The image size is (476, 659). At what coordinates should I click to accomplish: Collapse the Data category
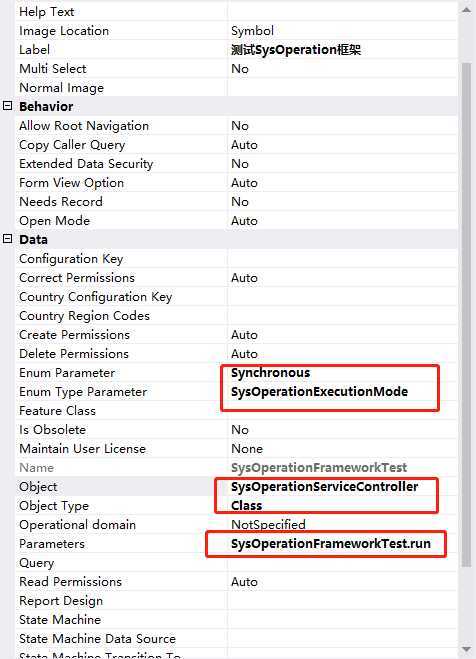coord(8,239)
